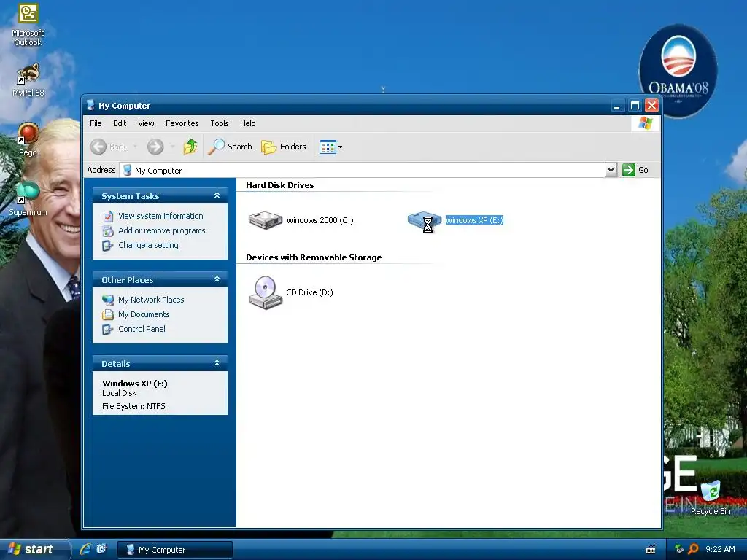
Task: Open the MyPal 68 desktop shortcut
Action: [28, 80]
